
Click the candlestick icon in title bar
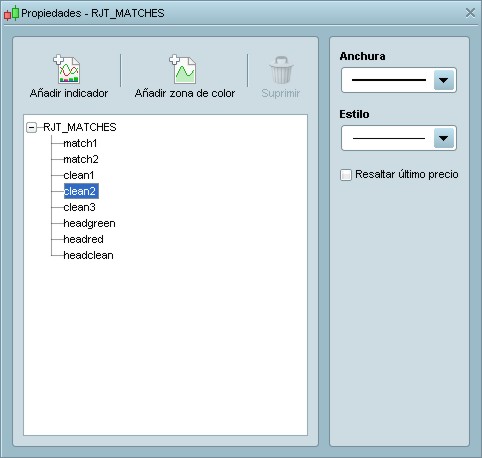11,13
